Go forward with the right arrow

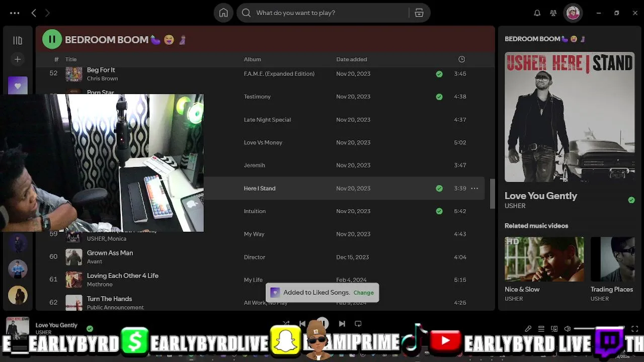point(47,13)
